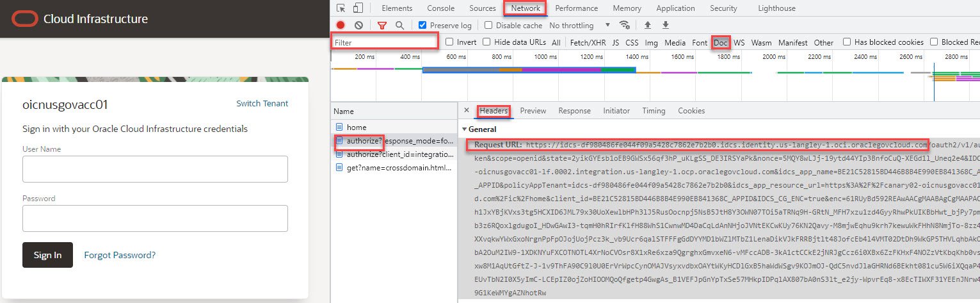Open the Application tab
Image resolution: width=980 pixels, height=303 pixels.
(676, 8)
